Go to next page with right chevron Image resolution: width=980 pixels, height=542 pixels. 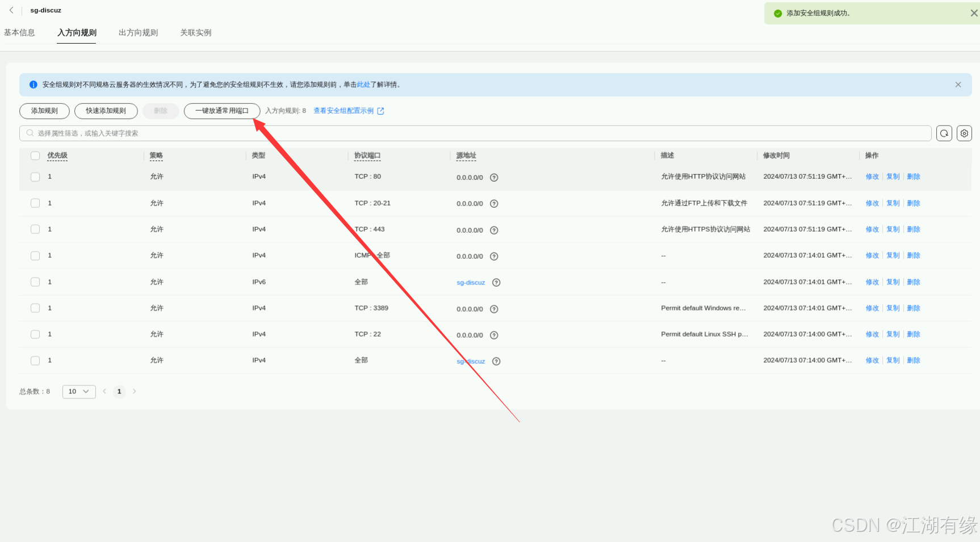(135, 392)
